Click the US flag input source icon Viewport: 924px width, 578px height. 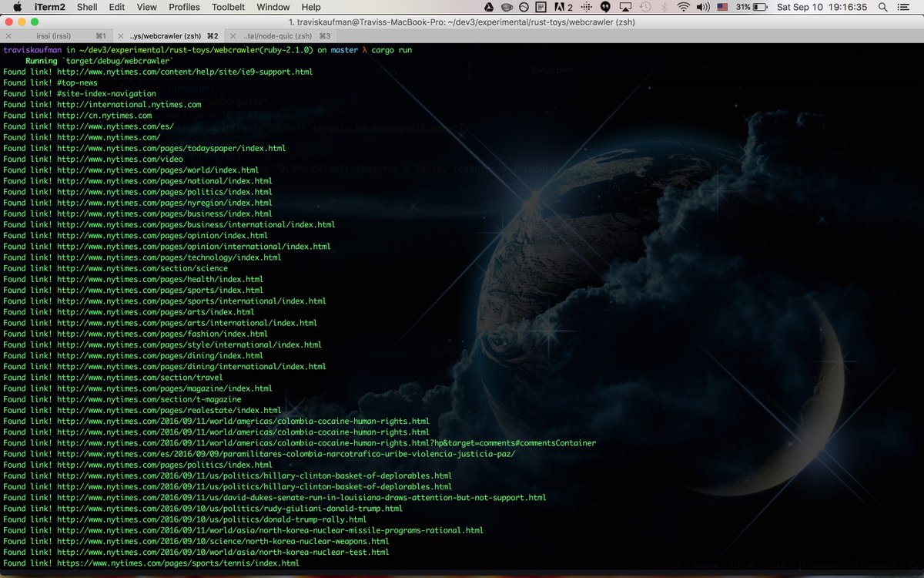coord(723,7)
